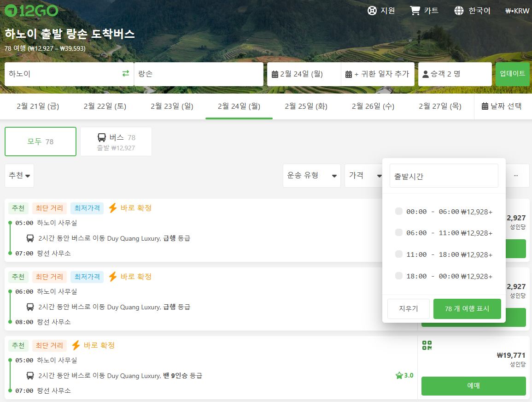The image size is (532, 402).
Task: Open support via the lifebuoy icon
Action: [372, 11]
